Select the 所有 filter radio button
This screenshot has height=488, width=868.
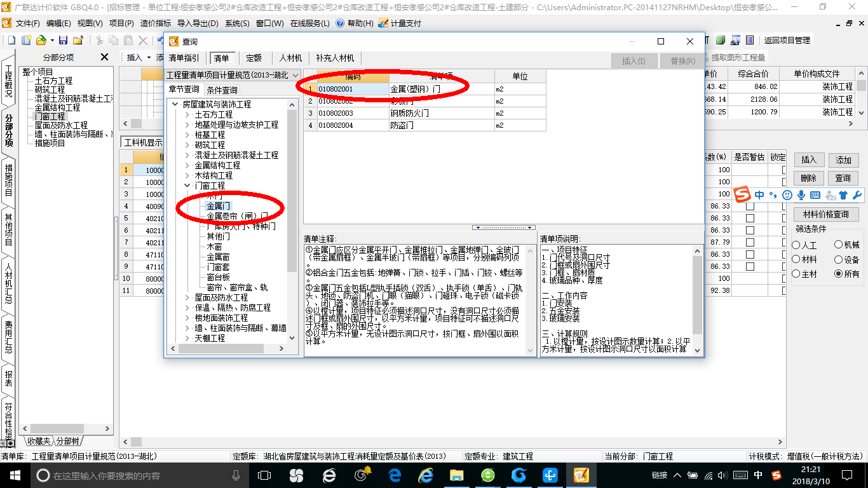point(839,274)
